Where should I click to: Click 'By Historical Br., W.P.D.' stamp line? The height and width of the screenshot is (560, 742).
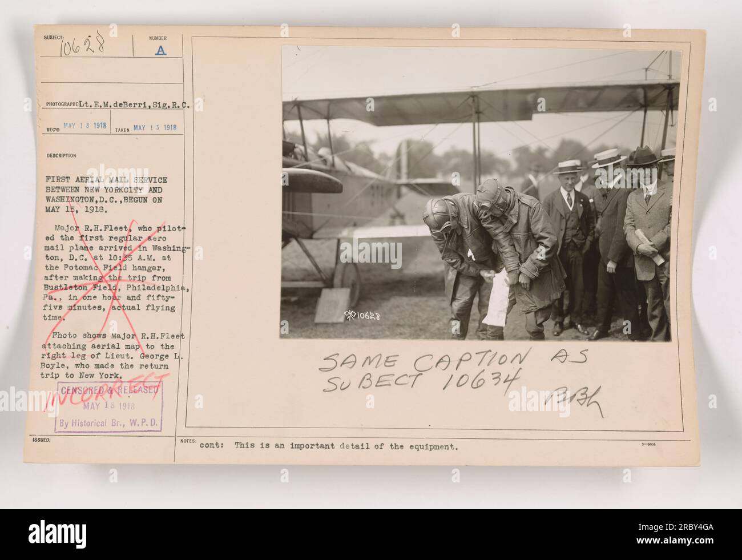(x=110, y=423)
